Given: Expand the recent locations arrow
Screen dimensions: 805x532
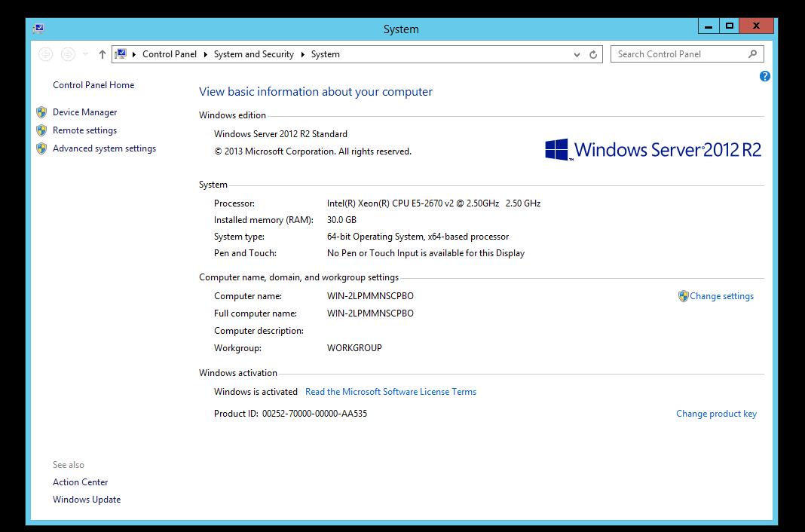Looking at the screenshot, I should 85,54.
